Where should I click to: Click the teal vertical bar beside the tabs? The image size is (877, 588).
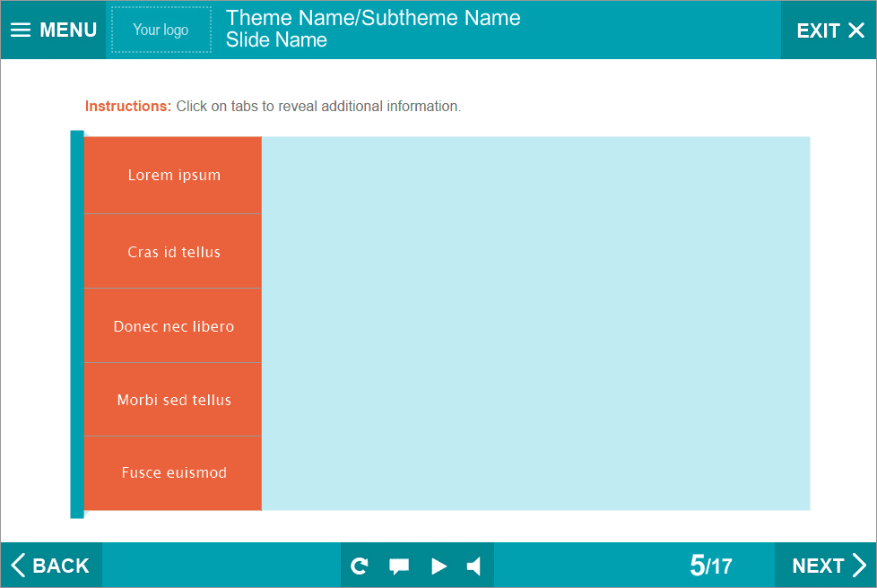point(77,324)
